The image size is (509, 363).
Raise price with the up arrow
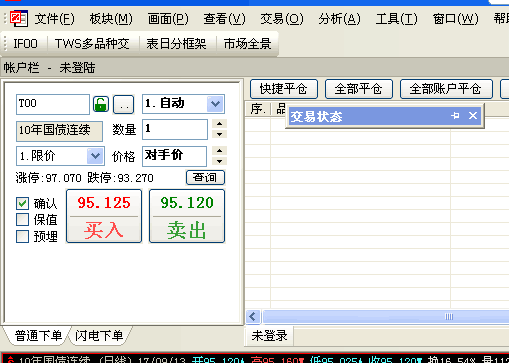pos(219,151)
